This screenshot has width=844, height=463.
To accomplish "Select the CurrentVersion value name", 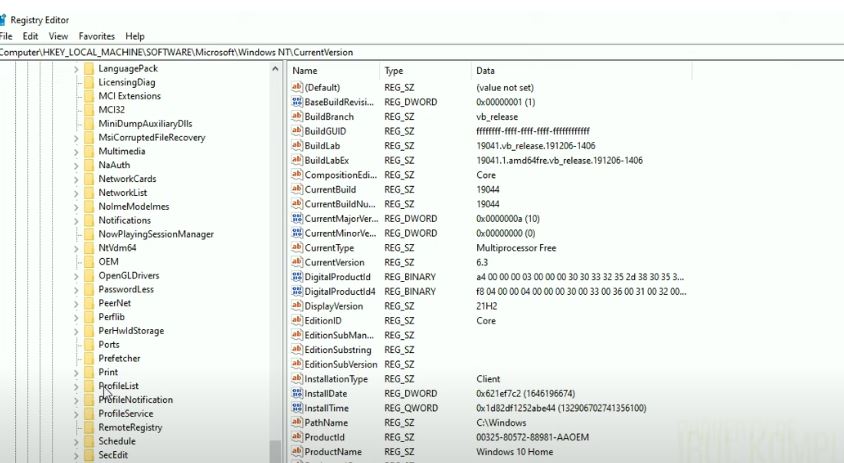I will [334, 262].
